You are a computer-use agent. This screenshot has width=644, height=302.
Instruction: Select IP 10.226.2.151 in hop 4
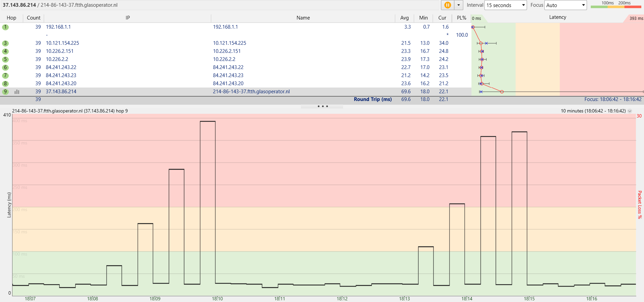tap(60, 51)
